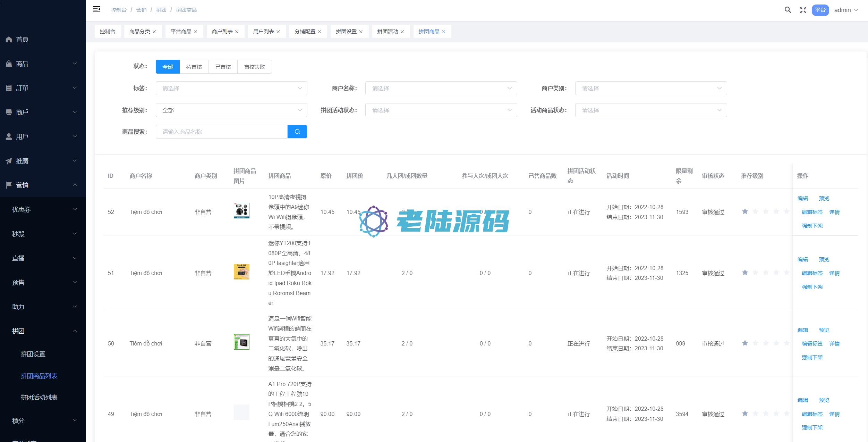The width and height of the screenshot is (868, 442).
Task: Set first star rating for ID 52
Action: pyautogui.click(x=745, y=211)
